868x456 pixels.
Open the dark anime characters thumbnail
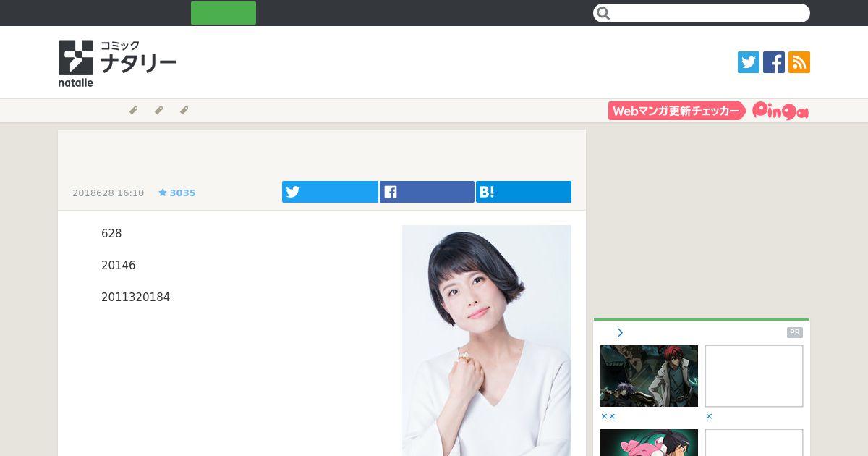pyautogui.click(x=649, y=376)
